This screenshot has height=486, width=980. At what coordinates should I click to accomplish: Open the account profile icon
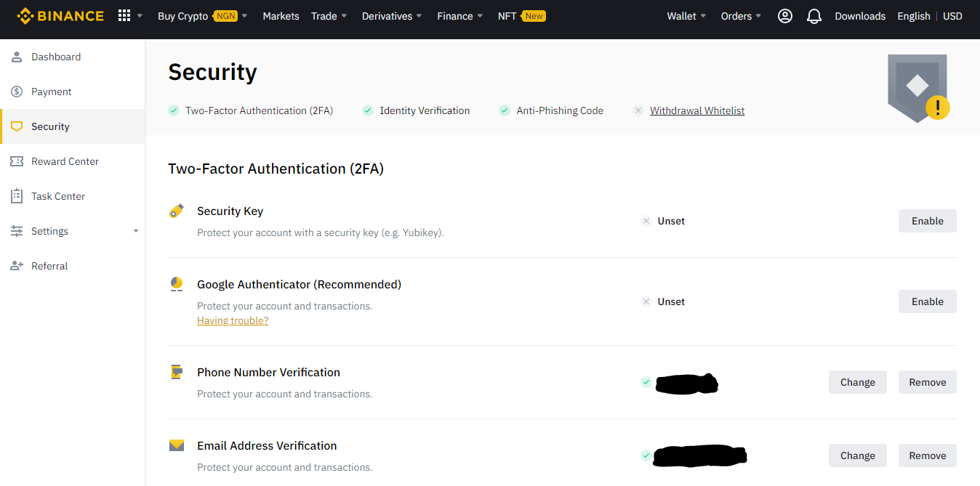[x=784, y=16]
